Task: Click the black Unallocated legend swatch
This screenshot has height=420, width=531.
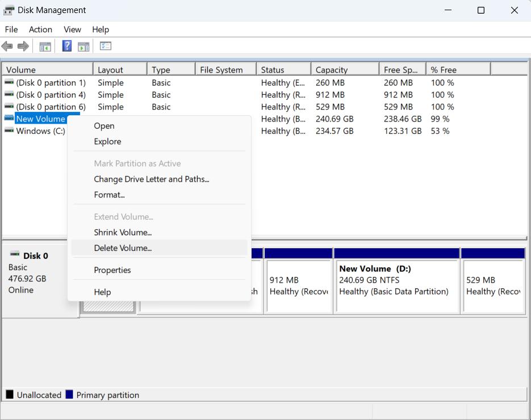Action: point(10,394)
